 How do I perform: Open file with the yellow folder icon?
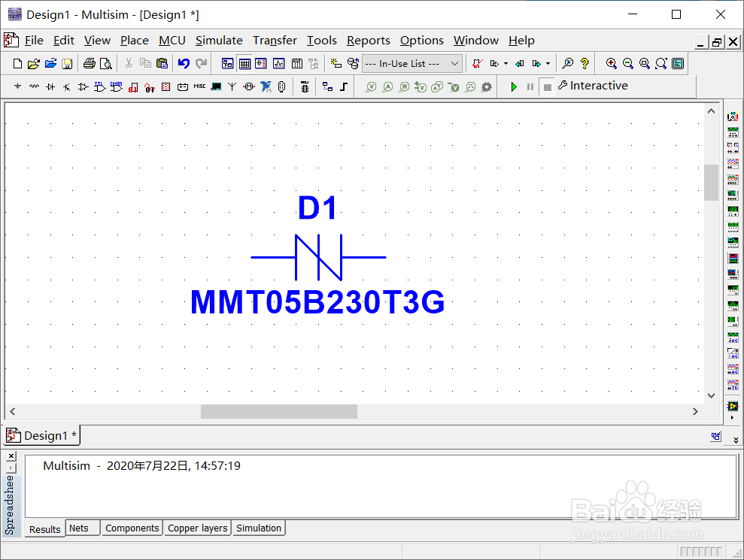point(34,64)
